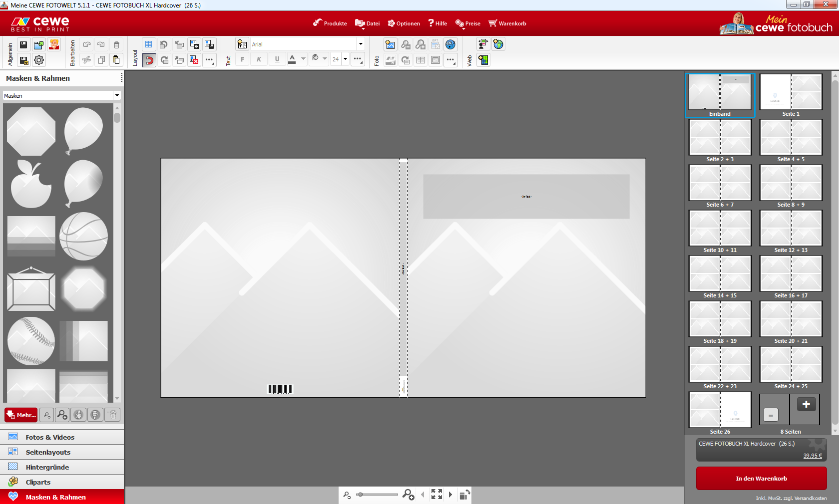Toggle the magnet snap tool
Viewport: 839px width, 504px height.
tap(149, 60)
